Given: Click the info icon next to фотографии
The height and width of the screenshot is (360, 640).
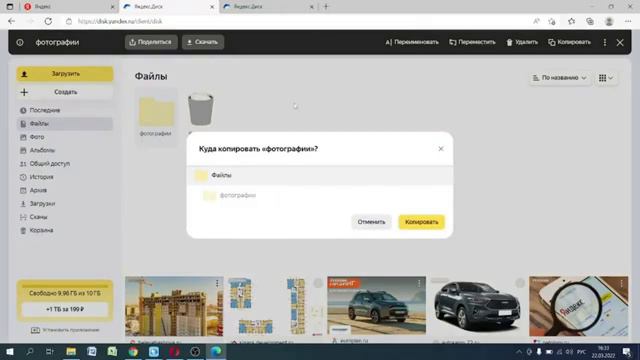Looking at the screenshot, I should pos(20,42).
